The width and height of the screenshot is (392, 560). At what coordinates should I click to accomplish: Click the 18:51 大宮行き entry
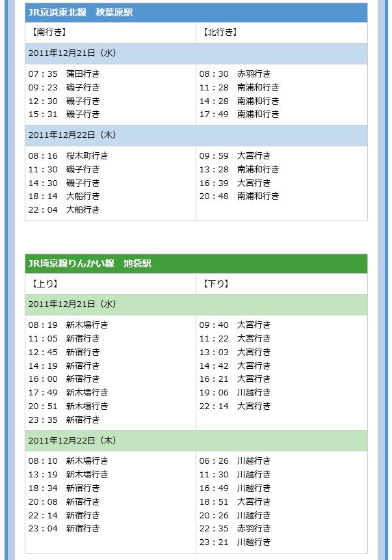(235, 501)
